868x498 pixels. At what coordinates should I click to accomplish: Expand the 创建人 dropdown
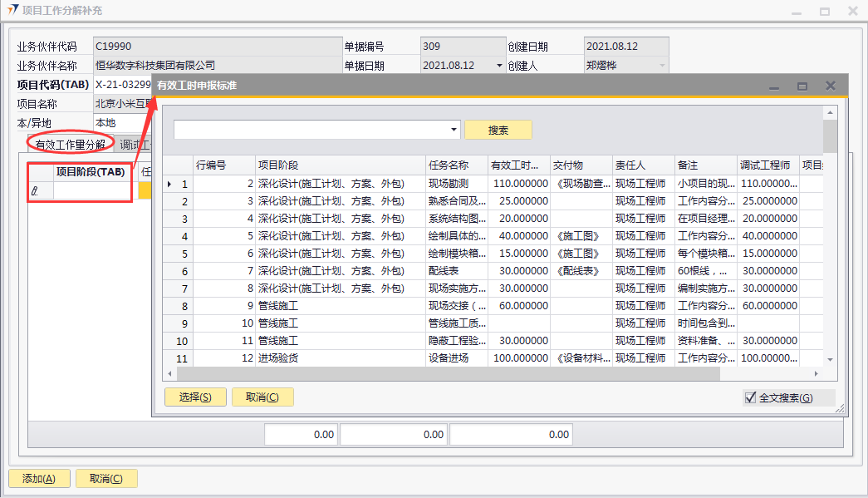point(662,66)
